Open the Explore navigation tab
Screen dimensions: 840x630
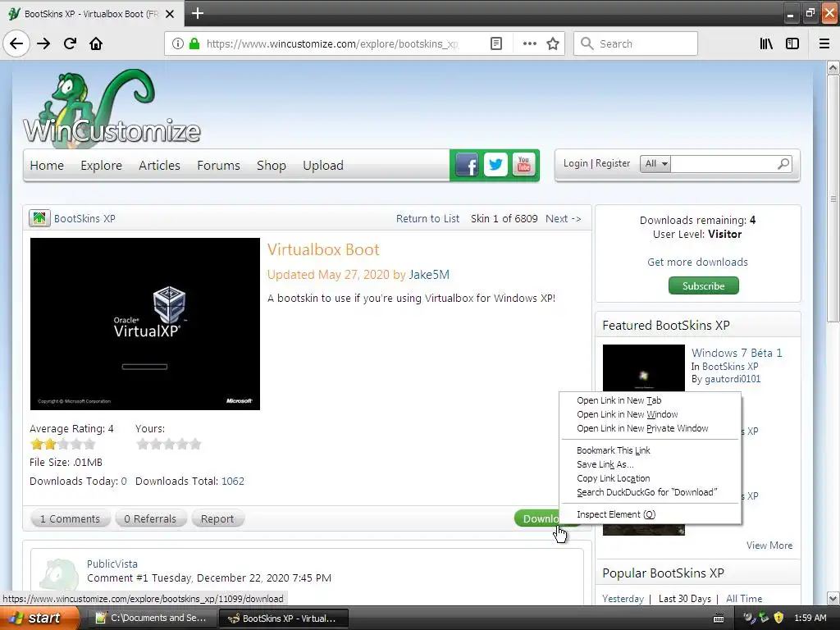(x=101, y=165)
